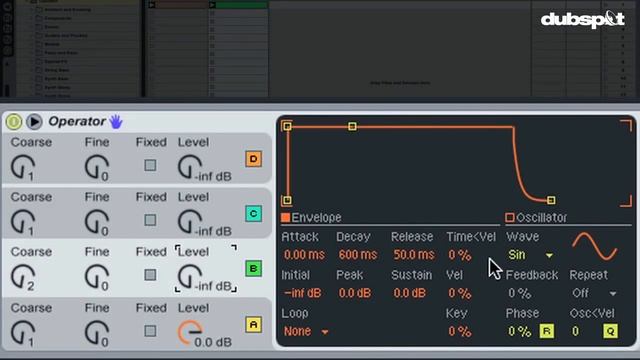The image size is (640, 360).
Task: Select oscillator B button
Action: coord(253,269)
